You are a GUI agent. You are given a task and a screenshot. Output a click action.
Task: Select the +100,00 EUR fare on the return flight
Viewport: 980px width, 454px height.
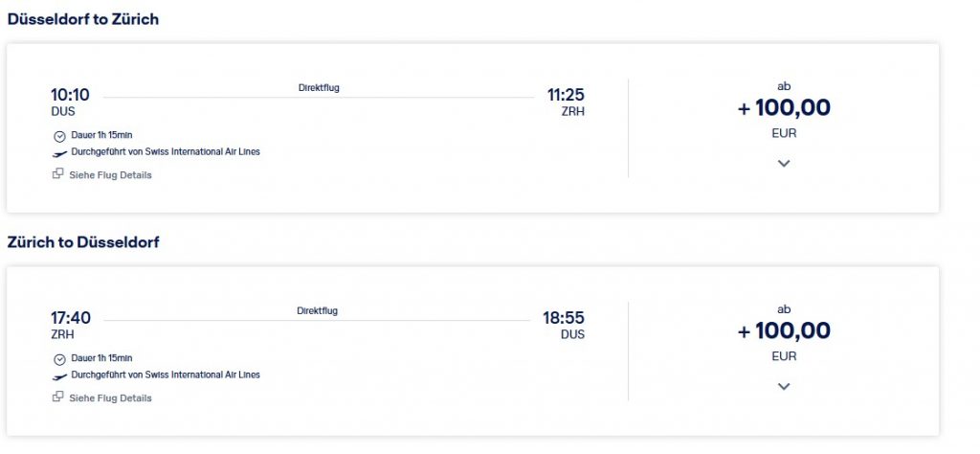tap(784, 331)
